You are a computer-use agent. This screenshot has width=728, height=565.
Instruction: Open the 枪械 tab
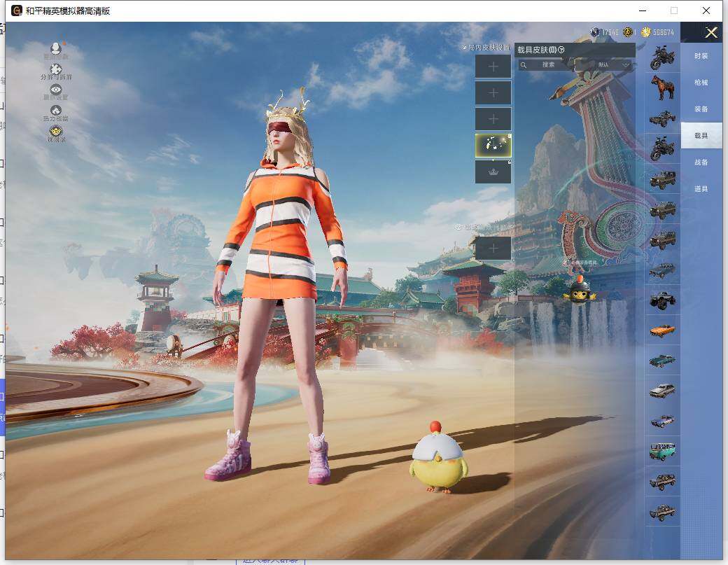701,83
